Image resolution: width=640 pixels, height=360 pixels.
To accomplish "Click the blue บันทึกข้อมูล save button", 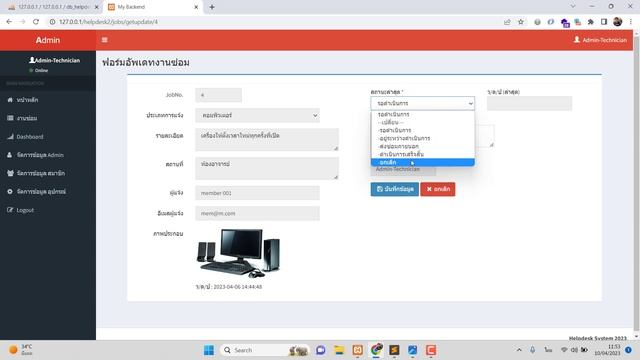I will (395, 189).
